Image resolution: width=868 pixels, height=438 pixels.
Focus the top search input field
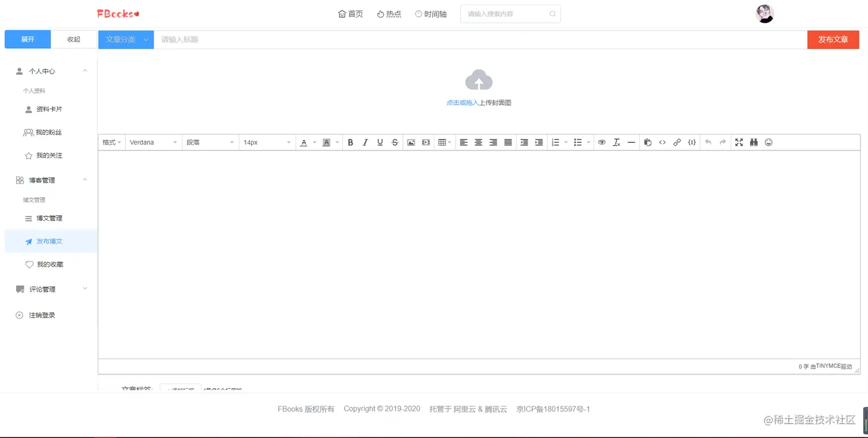pyautogui.click(x=510, y=14)
